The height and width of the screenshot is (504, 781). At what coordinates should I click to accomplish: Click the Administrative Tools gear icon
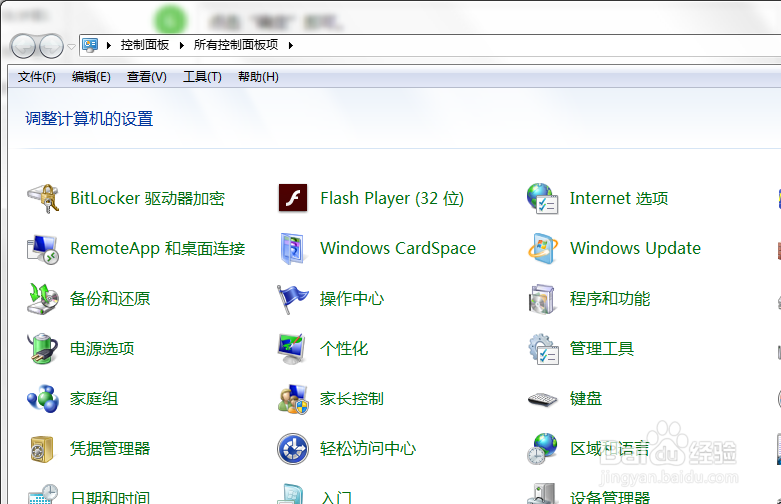(x=543, y=349)
